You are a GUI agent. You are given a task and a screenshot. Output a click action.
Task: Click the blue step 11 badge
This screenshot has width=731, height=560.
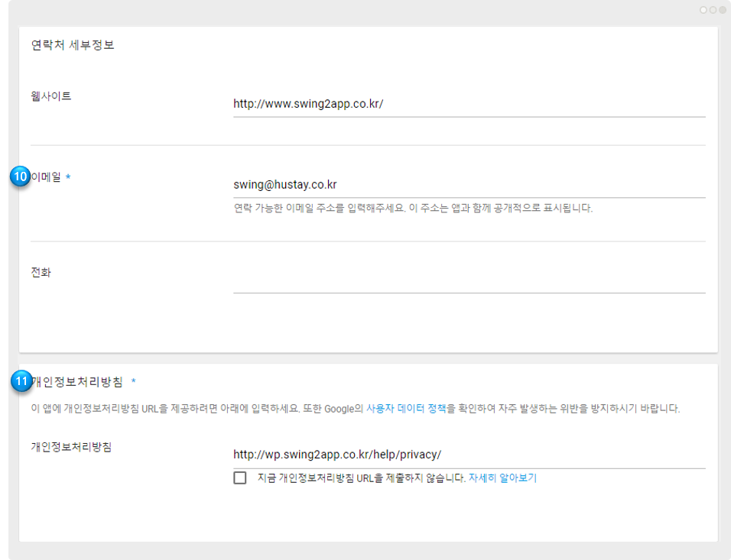coord(21,381)
